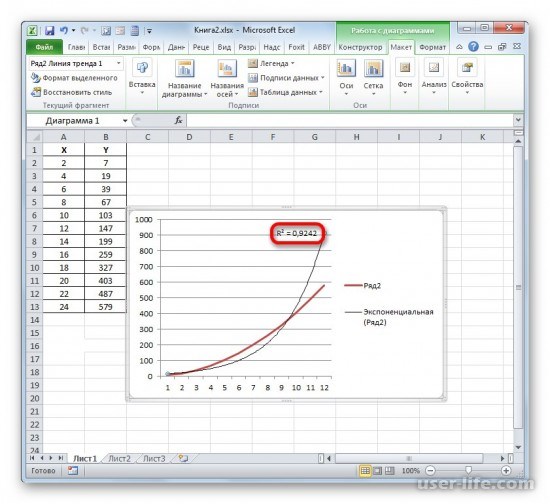The image size is (550, 504).
Task: Open the Customize Quick Access Toolbar dropdown
Action: 149,31
